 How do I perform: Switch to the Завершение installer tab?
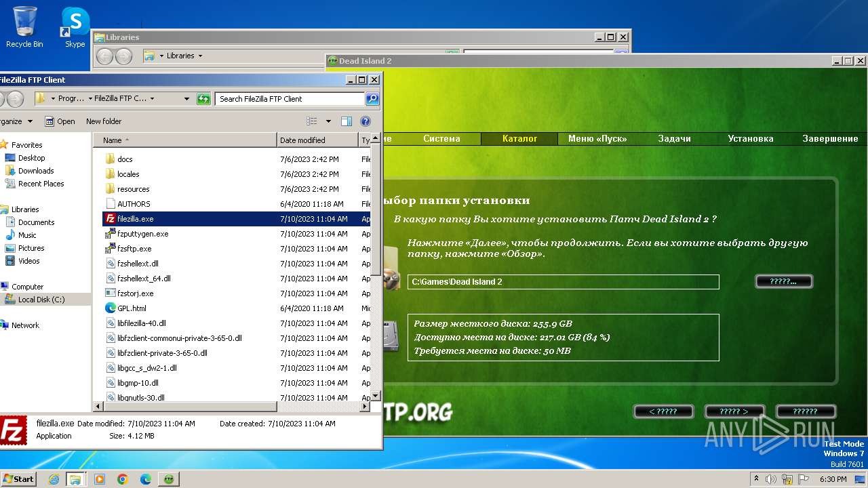click(x=830, y=139)
